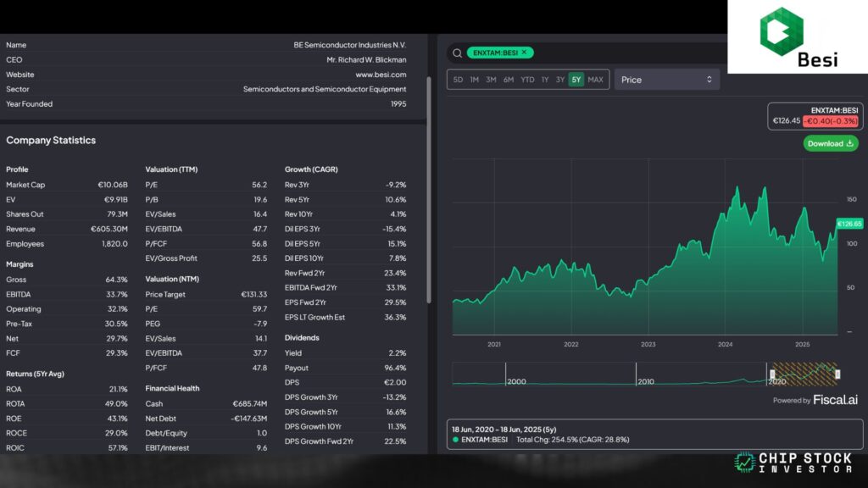Click the Revenue value €605.30M

click(x=109, y=229)
